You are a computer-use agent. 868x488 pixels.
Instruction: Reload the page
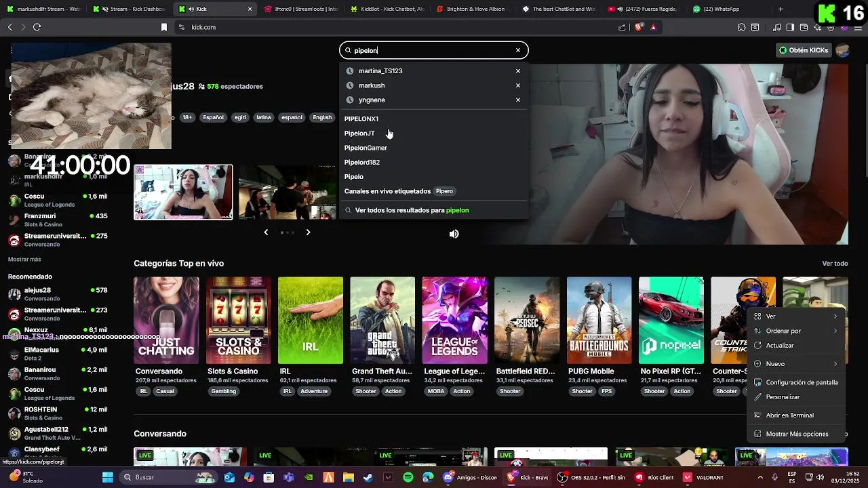click(37, 27)
